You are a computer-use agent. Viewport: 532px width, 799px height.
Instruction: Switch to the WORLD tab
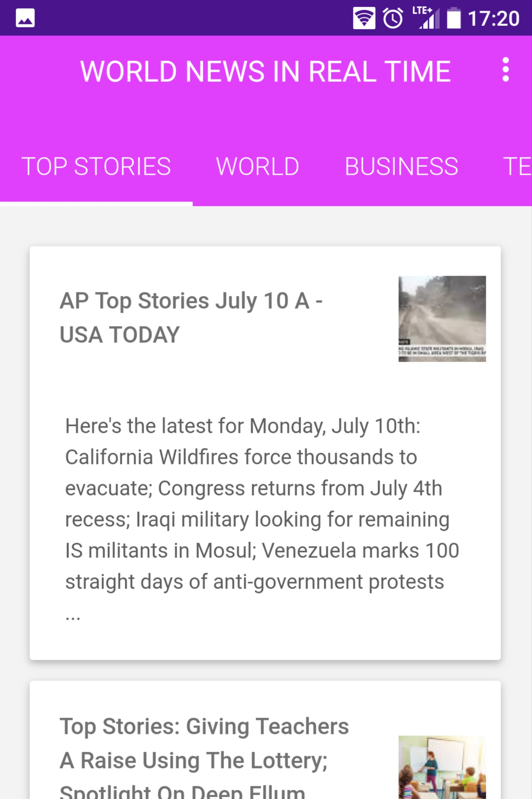(257, 166)
